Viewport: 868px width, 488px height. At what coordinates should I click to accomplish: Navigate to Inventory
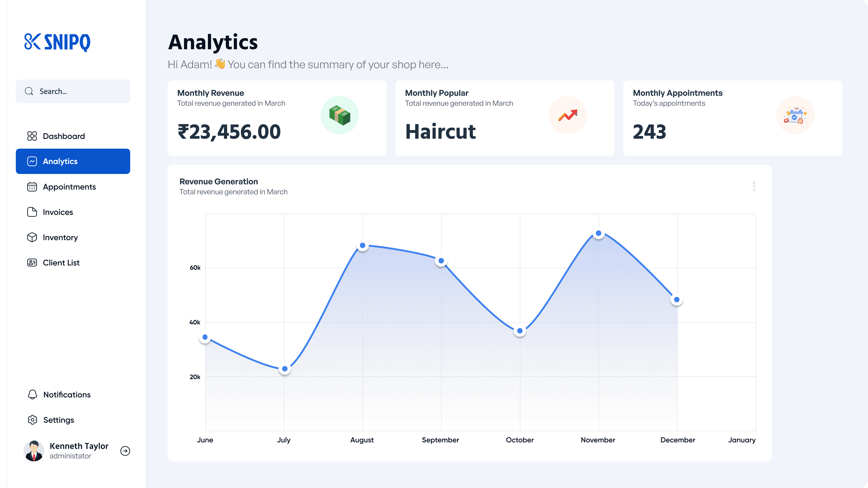pyautogui.click(x=60, y=237)
